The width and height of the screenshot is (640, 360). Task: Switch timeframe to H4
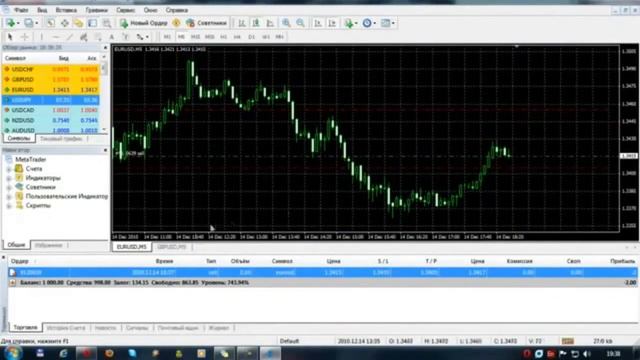pos(237,37)
